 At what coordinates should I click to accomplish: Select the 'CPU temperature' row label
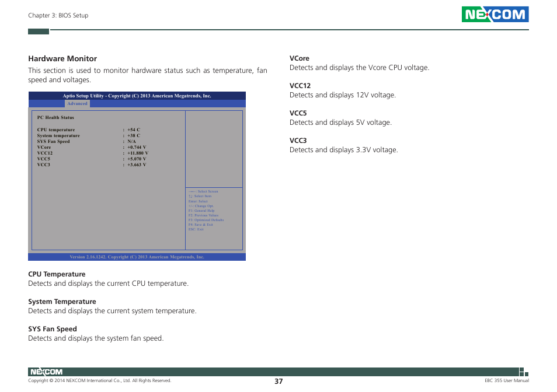56,130
